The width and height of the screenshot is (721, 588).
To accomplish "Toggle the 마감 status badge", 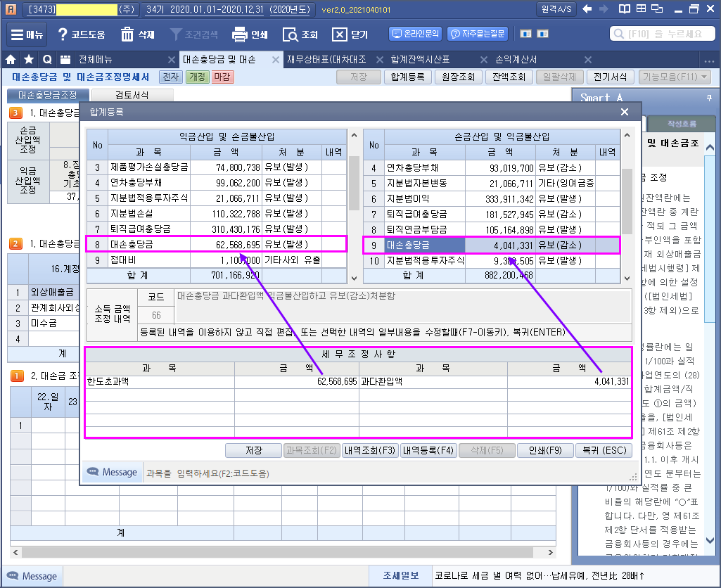I will tap(222, 77).
